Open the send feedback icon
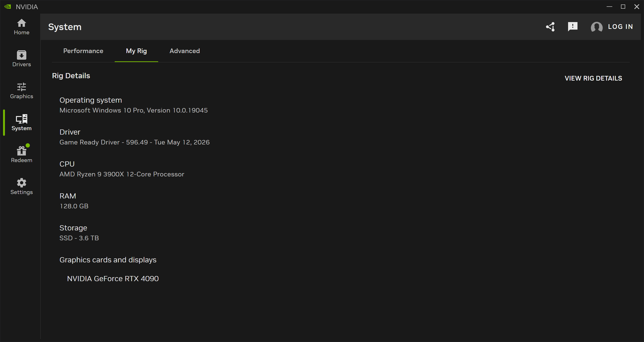 [x=573, y=26]
